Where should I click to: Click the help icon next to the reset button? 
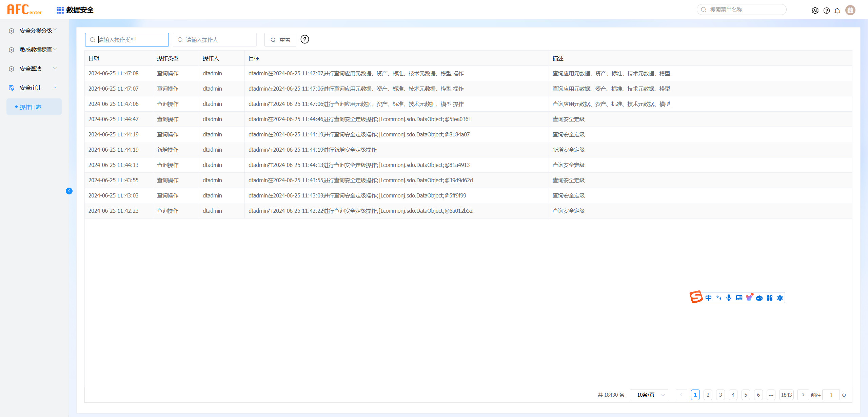[305, 39]
